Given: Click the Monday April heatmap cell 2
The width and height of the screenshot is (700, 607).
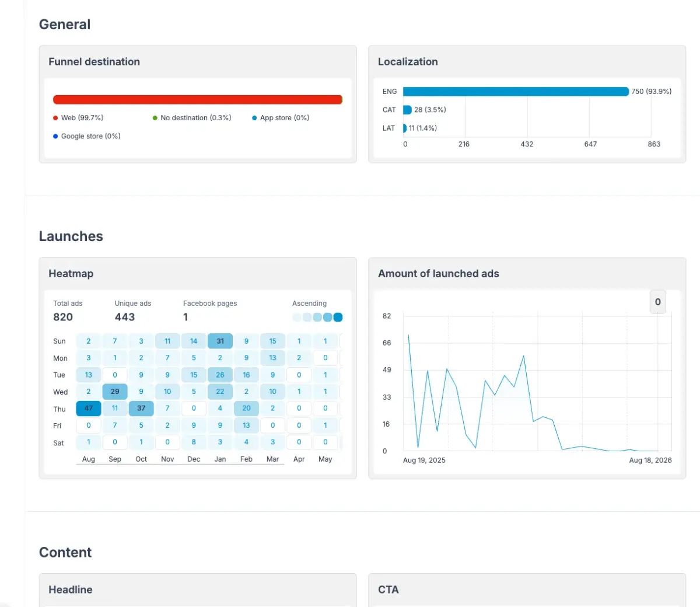Looking at the screenshot, I should click(299, 358).
